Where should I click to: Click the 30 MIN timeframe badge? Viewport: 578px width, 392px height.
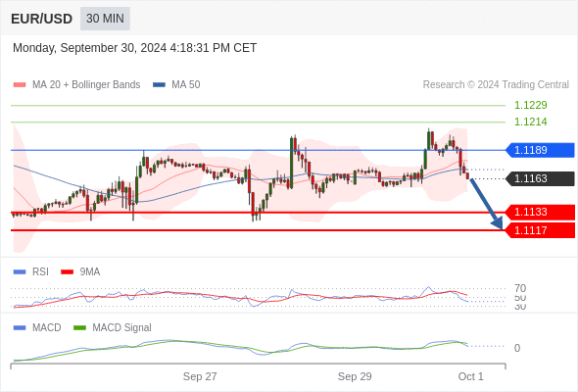(105, 19)
